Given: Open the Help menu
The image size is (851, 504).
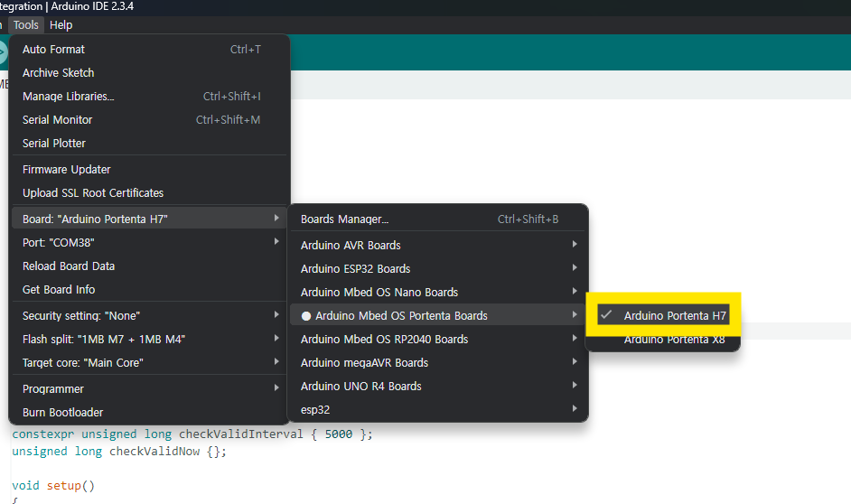Looking at the screenshot, I should pyautogui.click(x=61, y=25).
